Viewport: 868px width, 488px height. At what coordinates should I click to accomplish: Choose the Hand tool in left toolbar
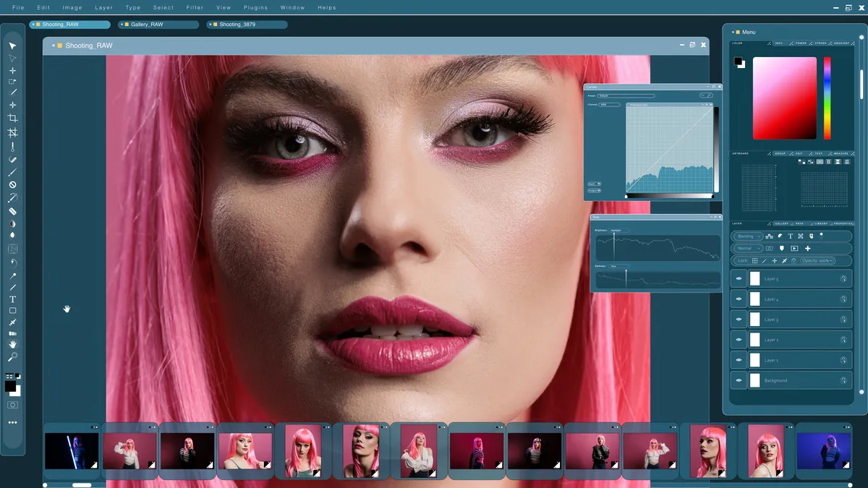(x=12, y=345)
